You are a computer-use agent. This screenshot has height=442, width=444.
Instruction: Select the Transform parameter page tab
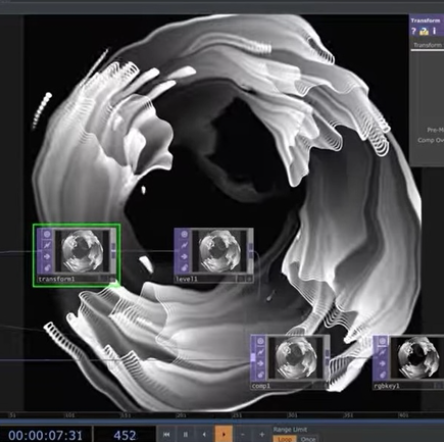tap(427, 45)
